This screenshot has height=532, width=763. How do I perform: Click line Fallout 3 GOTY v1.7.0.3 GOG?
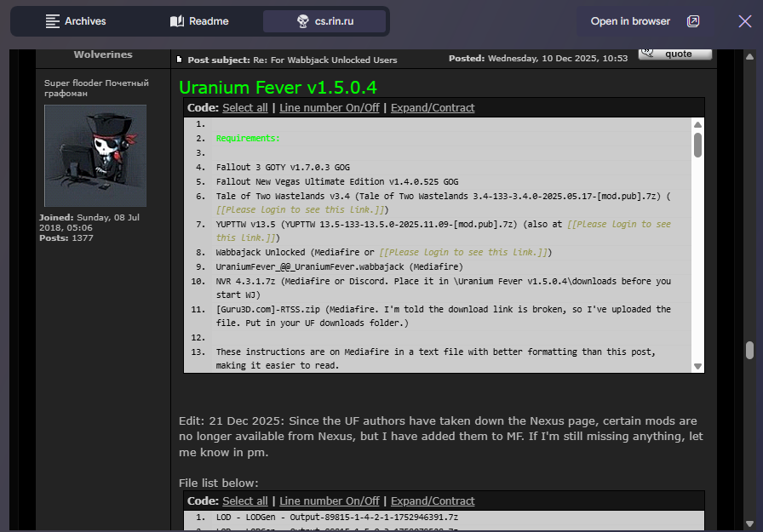click(x=283, y=168)
